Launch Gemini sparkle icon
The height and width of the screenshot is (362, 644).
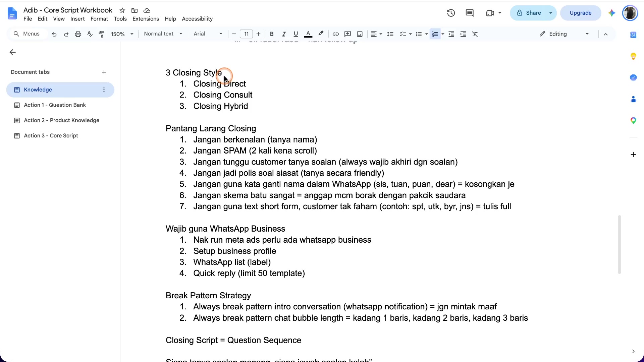(x=612, y=13)
